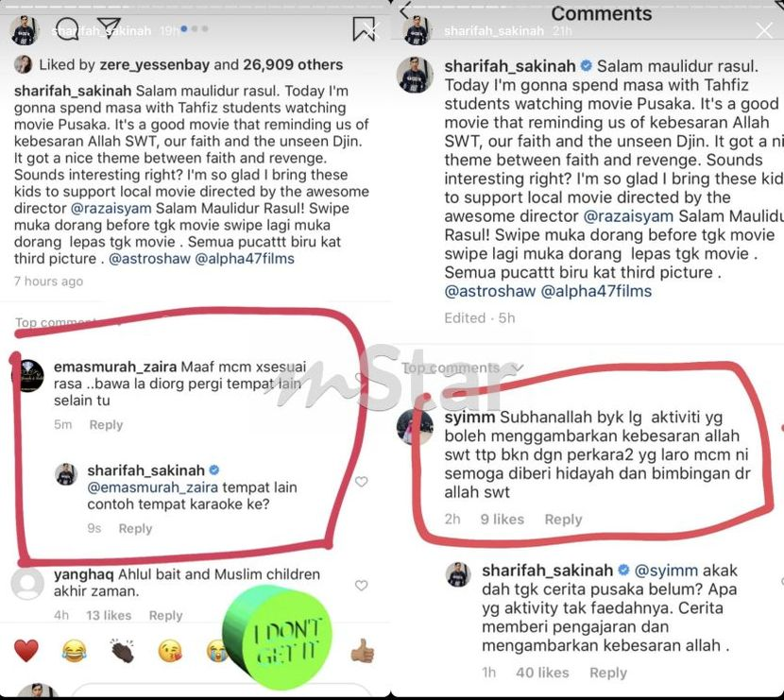The image size is (784, 700).
Task: Open the @alpha47films mention in right caption
Action: coord(596,291)
